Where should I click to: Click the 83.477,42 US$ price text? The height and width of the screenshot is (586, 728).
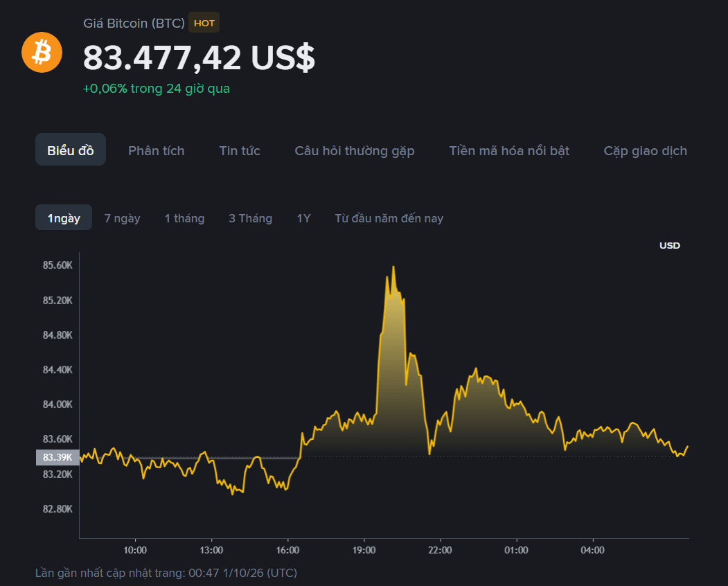pyautogui.click(x=199, y=58)
